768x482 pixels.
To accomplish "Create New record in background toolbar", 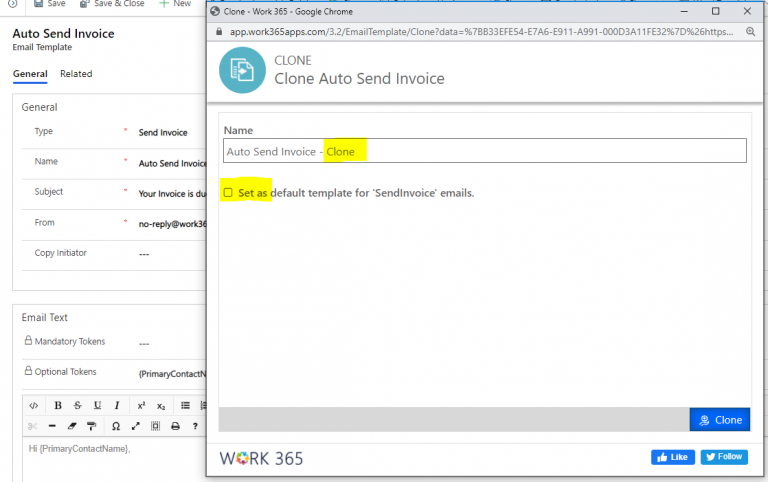I will point(175,3).
